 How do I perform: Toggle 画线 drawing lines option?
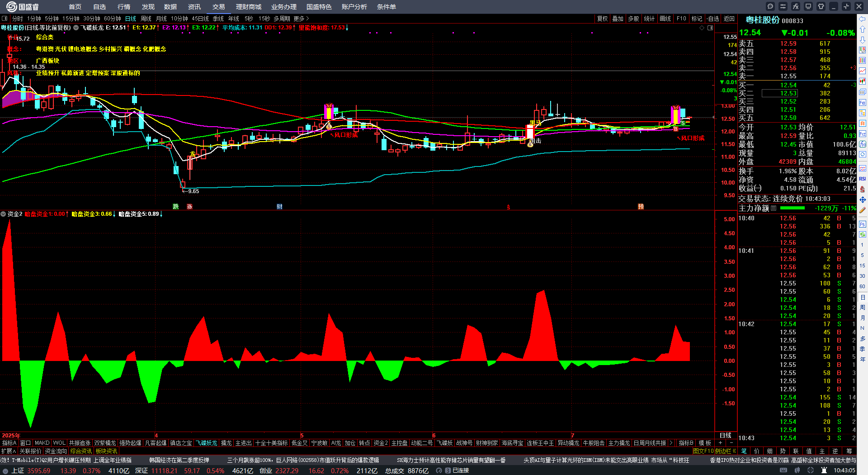point(665,19)
